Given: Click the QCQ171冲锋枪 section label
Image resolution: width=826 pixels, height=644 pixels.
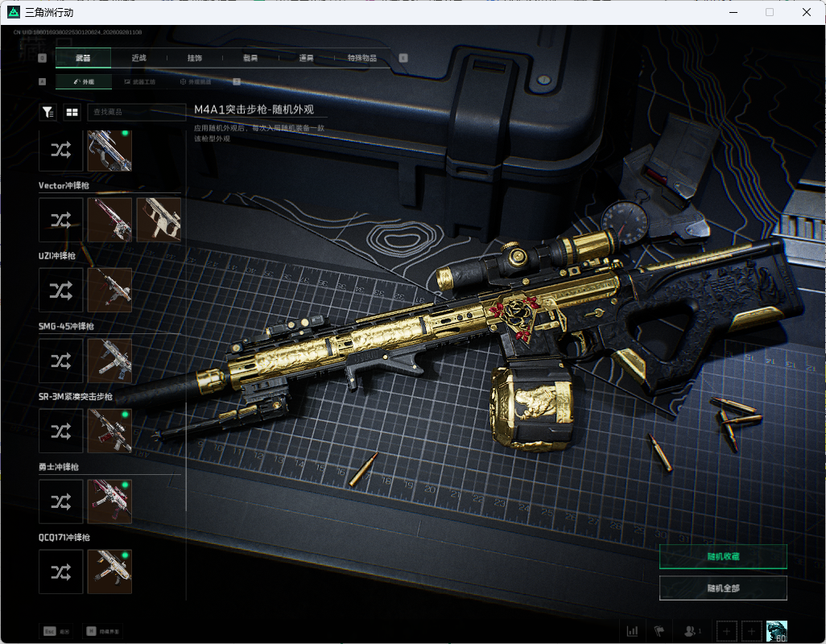Looking at the screenshot, I should pyautogui.click(x=64, y=538).
